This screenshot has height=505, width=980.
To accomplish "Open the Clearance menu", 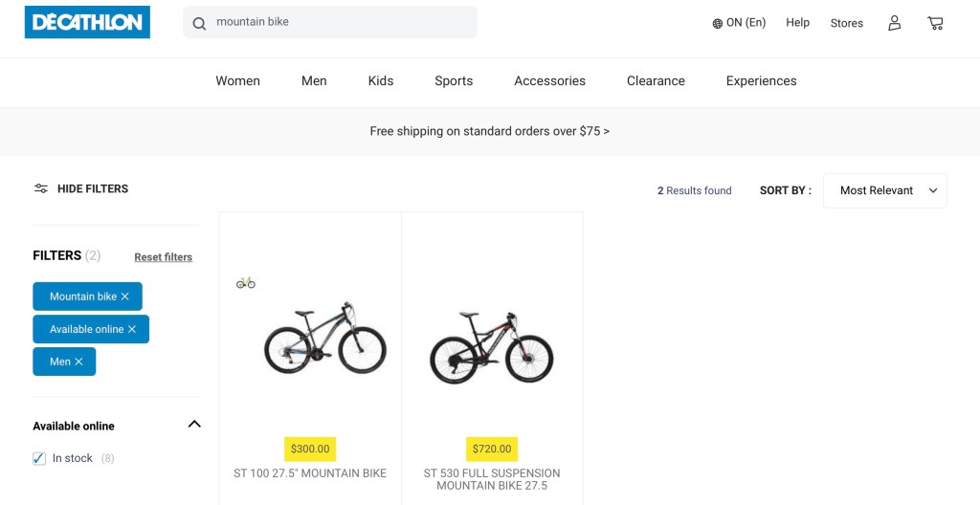I will (x=656, y=81).
